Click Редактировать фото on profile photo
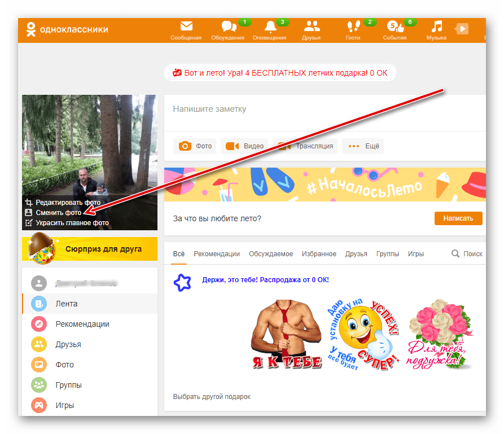504x434 pixels. click(x=63, y=203)
